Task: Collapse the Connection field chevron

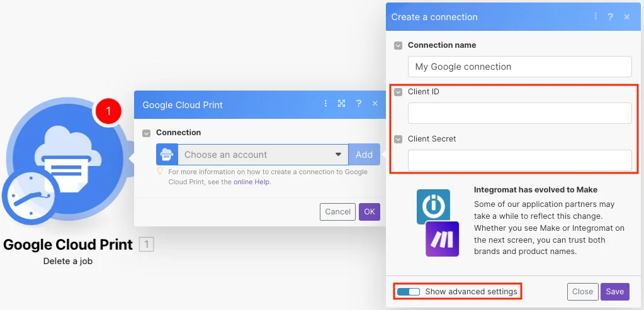Action: (x=146, y=133)
